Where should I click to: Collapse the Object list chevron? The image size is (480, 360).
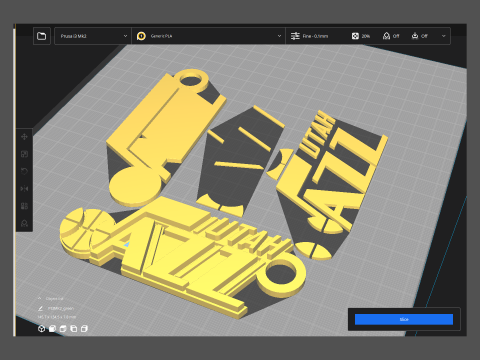pos(39,298)
